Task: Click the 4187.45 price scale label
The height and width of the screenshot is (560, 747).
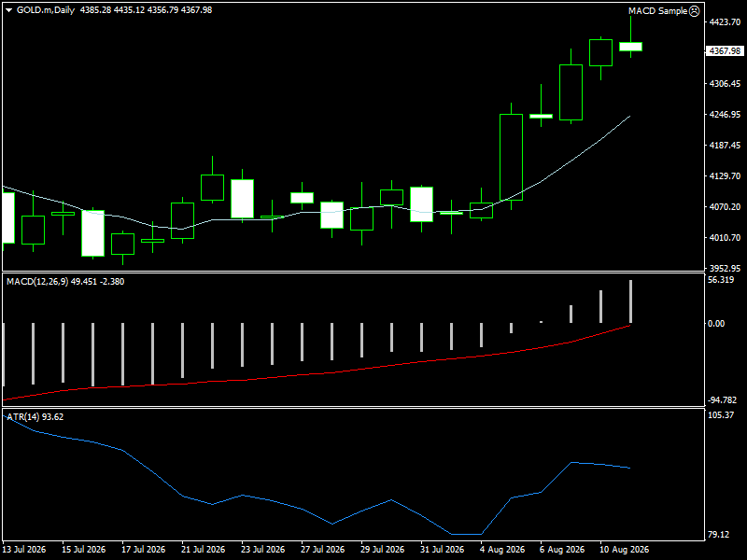Action: 725,146
